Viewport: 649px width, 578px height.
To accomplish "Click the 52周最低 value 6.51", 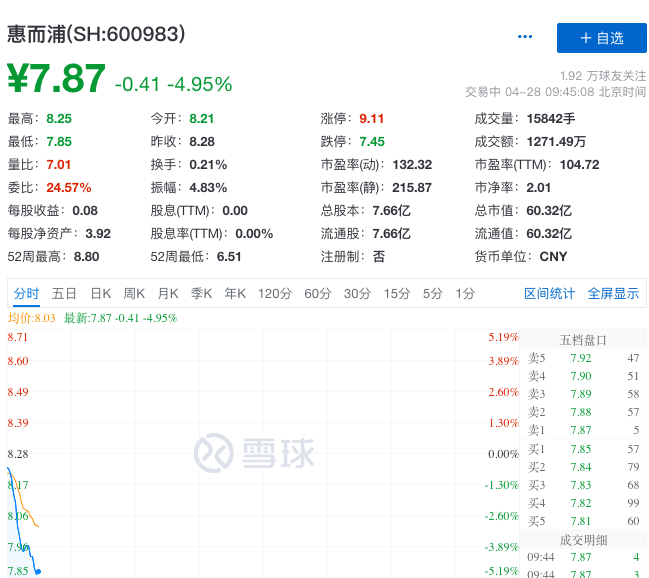I will click(229, 257).
